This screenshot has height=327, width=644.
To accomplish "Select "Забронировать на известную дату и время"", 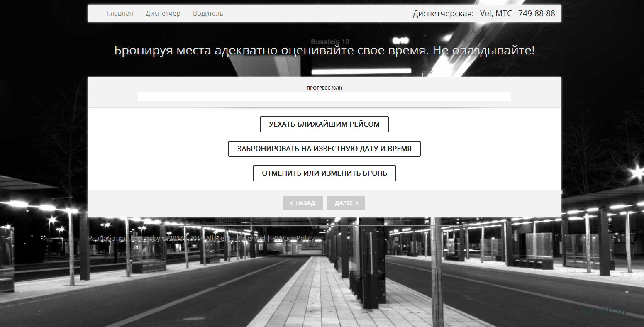I will [324, 149].
